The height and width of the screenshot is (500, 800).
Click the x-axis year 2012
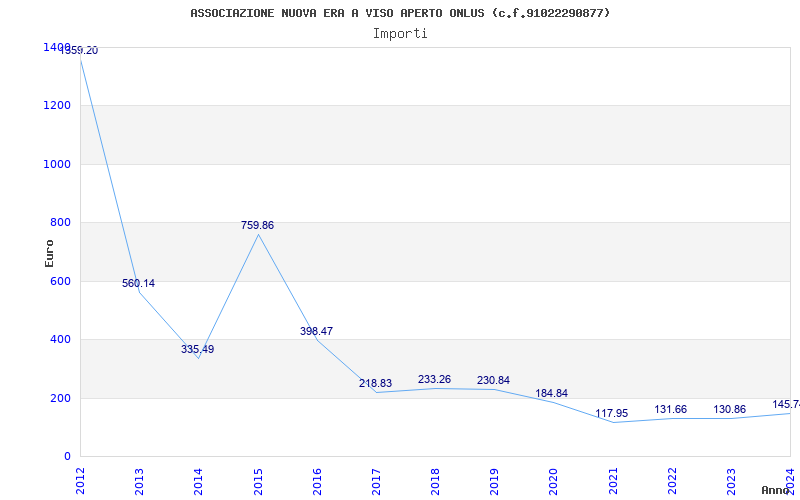coord(80,482)
